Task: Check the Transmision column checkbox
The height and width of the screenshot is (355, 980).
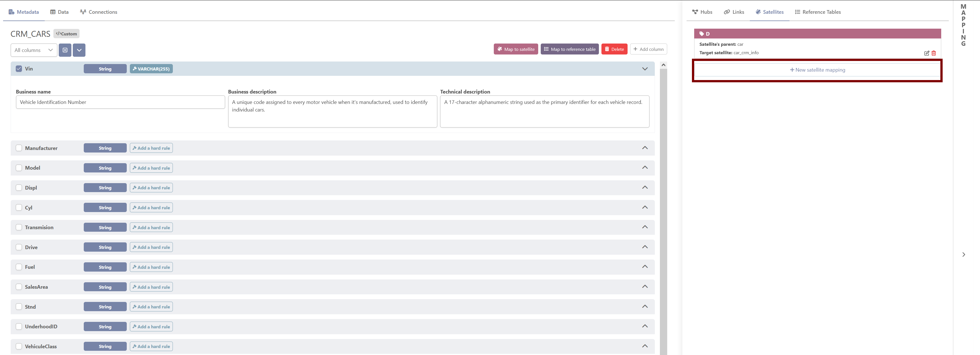Action: [19, 227]
